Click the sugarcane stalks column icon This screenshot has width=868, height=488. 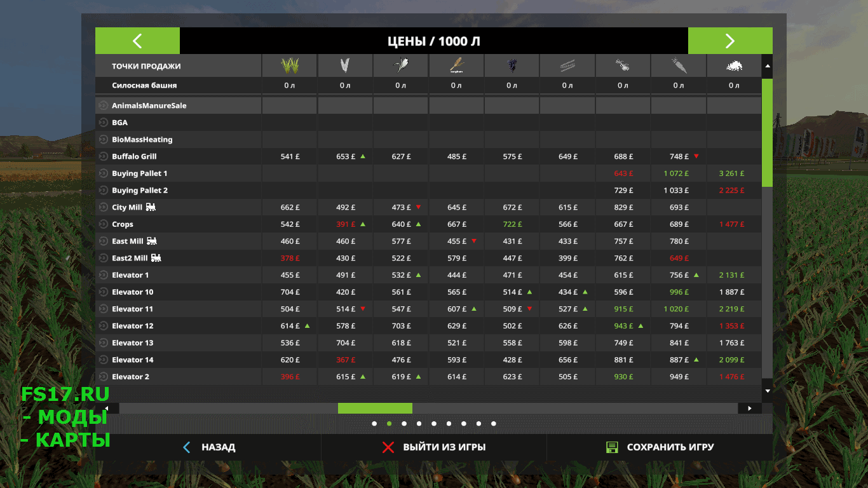pyautogui.click(x=567, y=65)
